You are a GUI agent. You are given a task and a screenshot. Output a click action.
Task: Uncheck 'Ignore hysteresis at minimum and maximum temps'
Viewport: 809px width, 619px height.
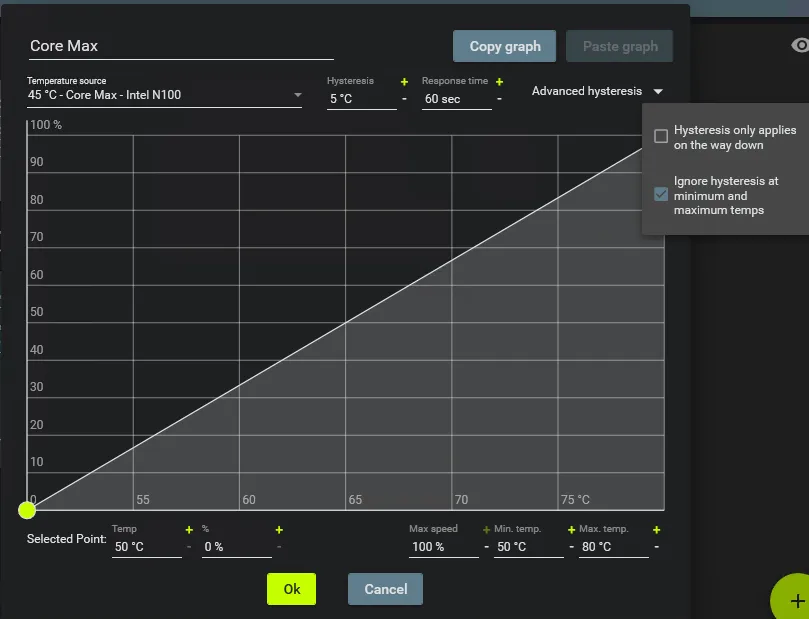[661, 194]
